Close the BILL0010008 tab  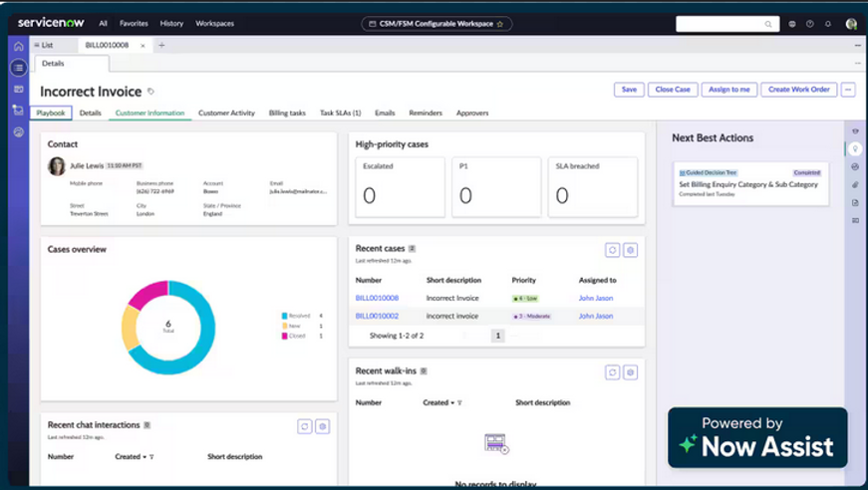click(143, 46)
